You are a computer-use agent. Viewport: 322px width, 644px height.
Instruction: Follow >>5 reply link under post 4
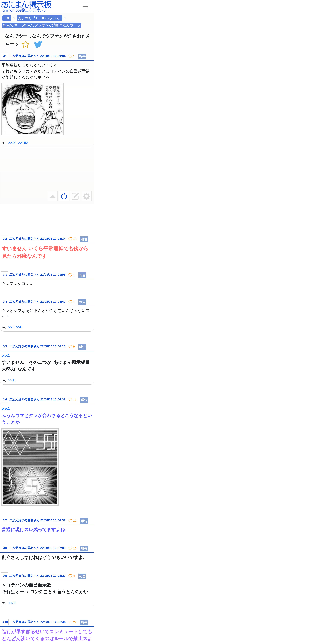click(x=11, y=327)
